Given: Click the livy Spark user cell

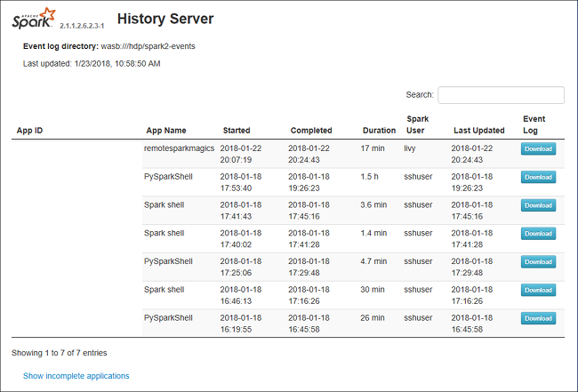Looking at the screenshot, I should point(410,148).
